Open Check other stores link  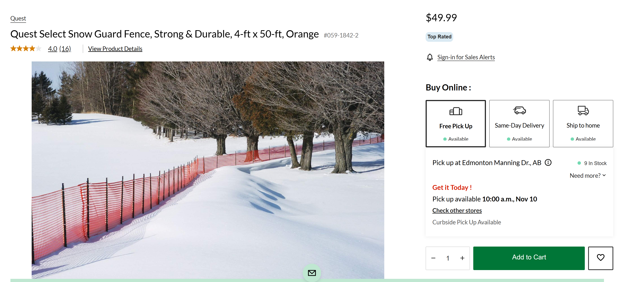tap(457, 210)
